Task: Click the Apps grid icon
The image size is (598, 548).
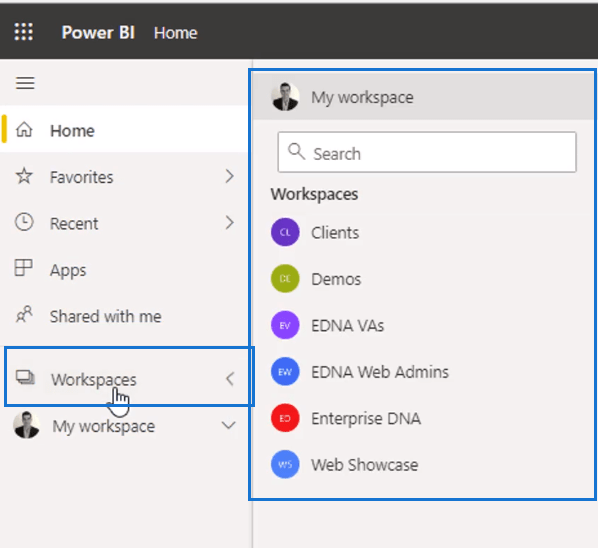Action: (x=23, y=268)
